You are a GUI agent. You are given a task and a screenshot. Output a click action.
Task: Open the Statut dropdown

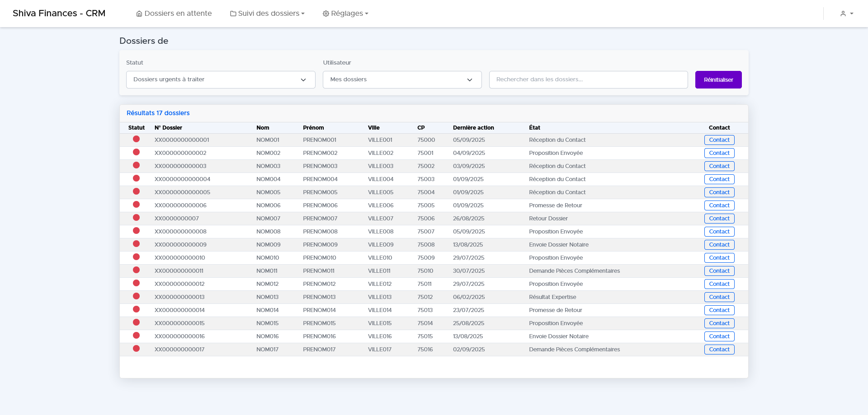click(x=221, y=79)
